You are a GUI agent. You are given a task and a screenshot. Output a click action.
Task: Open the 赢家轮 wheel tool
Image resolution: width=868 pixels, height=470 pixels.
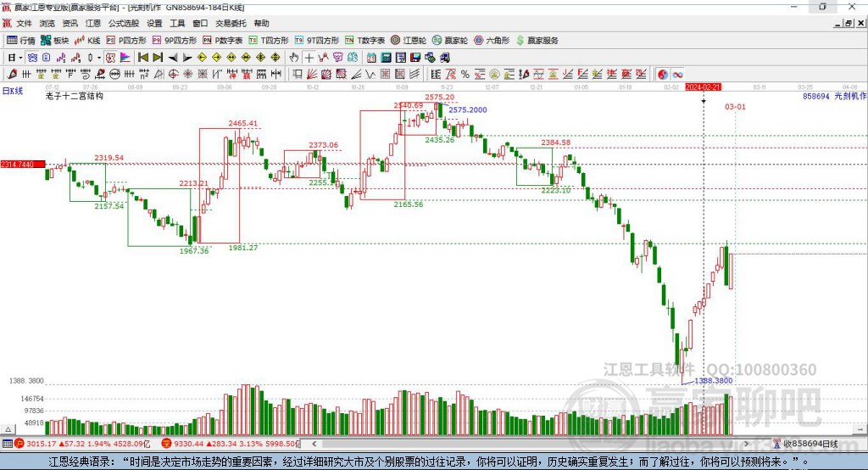point(450,41)
